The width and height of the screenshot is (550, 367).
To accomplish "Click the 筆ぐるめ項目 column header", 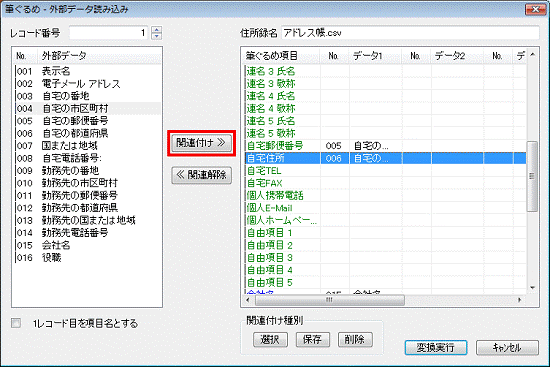I will pyautogui.click(x=281, y=55).
